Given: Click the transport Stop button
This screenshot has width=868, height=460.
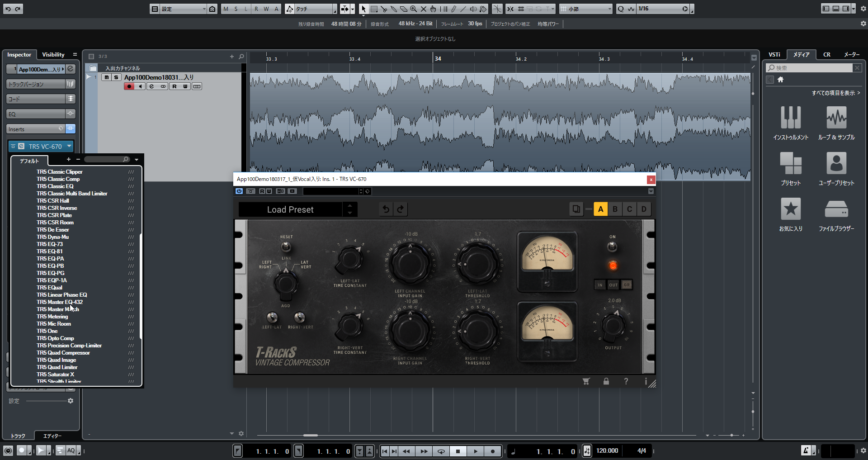Looking at the screenshot, I should pos(458,451).
